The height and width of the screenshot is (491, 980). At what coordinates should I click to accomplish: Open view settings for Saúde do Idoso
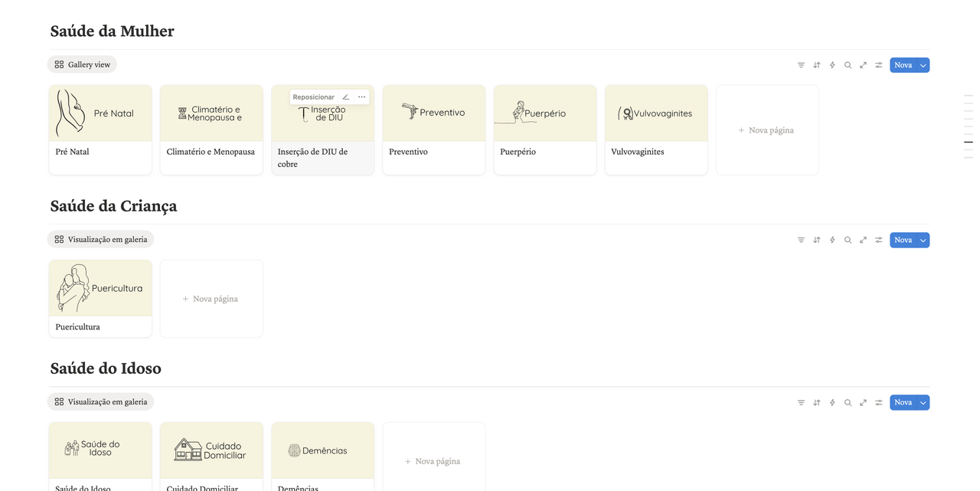(879, 402)
